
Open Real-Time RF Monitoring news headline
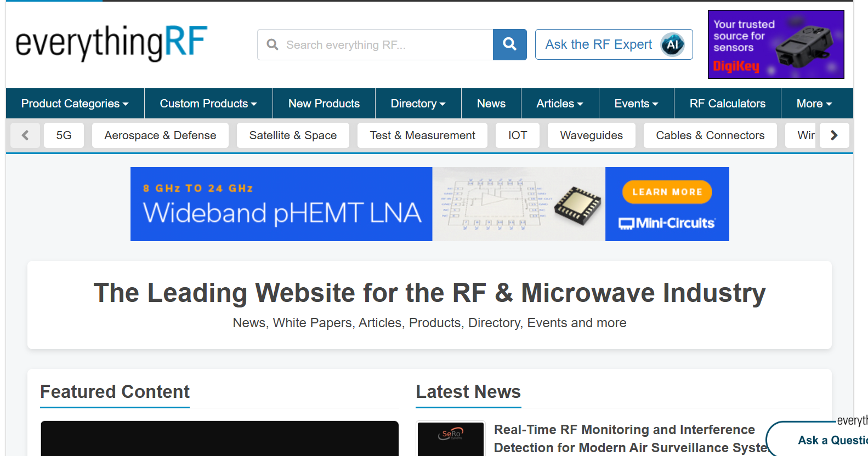[631, 438]
